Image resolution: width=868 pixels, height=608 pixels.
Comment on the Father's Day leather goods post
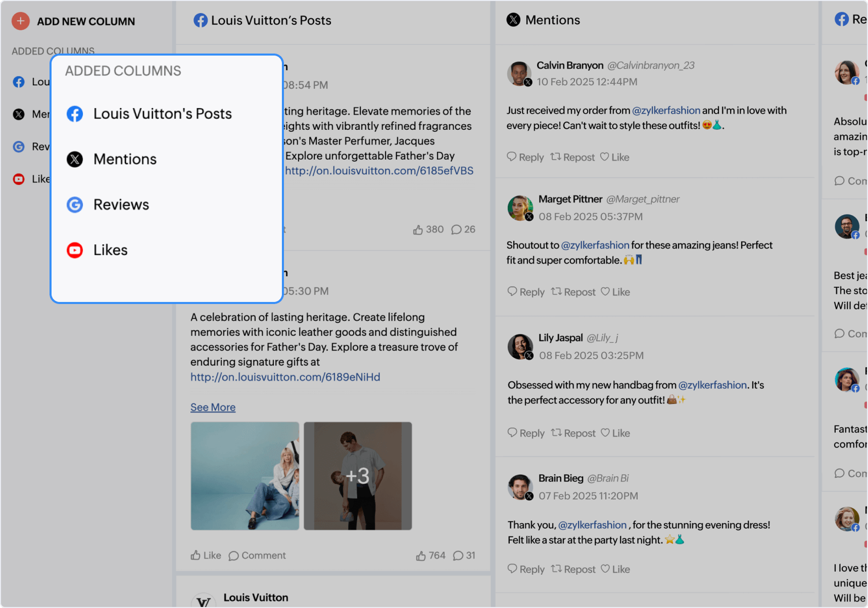click(x=257, y=555)
